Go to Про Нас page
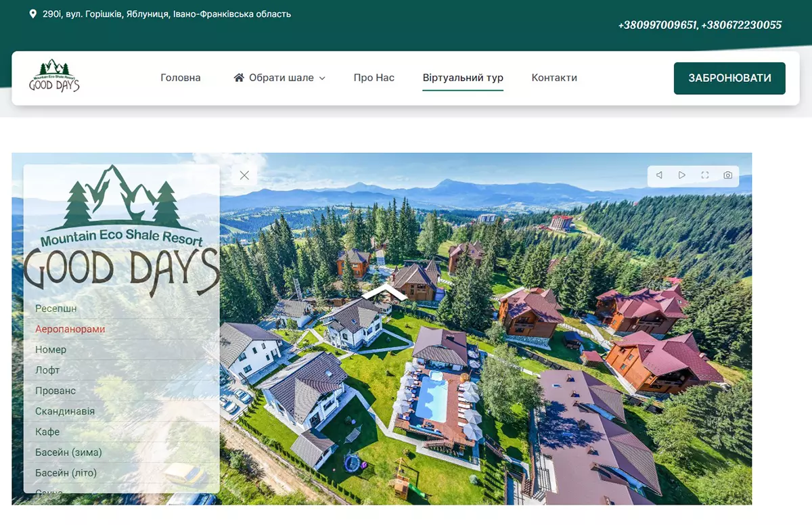The image size is (812, 525). [x=374, y=78]
